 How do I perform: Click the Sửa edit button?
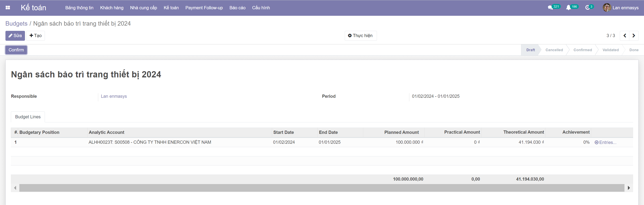(15, 36)
